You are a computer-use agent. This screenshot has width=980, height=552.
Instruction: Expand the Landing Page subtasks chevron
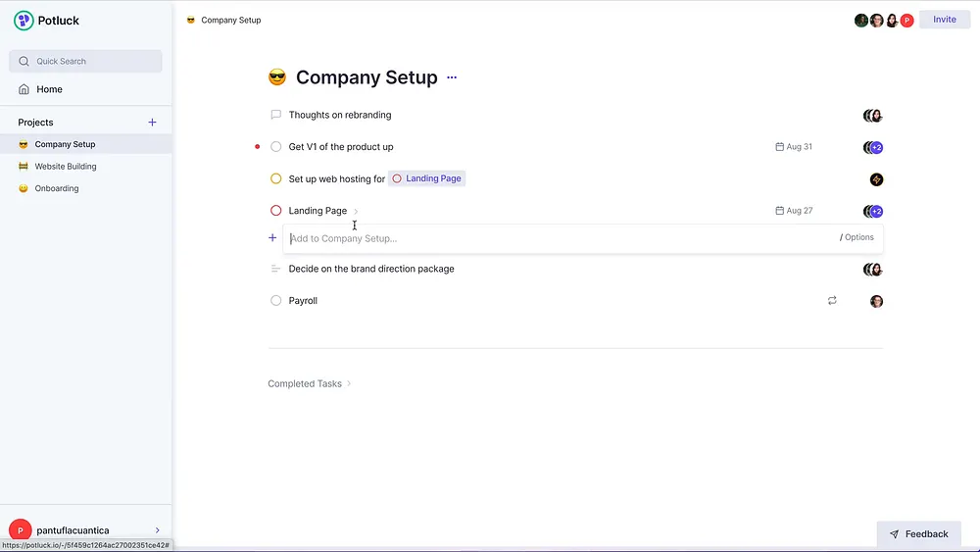[x=356, y=211]
